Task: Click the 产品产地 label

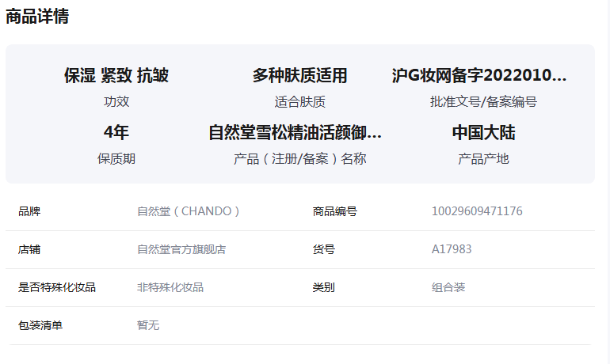Action: [x=483, y=159]
